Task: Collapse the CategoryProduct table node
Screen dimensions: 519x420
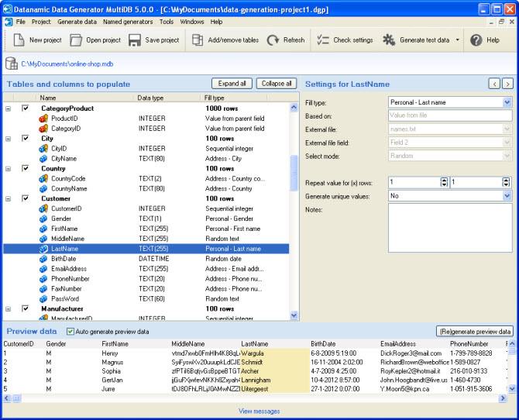Action: point(9,108)
